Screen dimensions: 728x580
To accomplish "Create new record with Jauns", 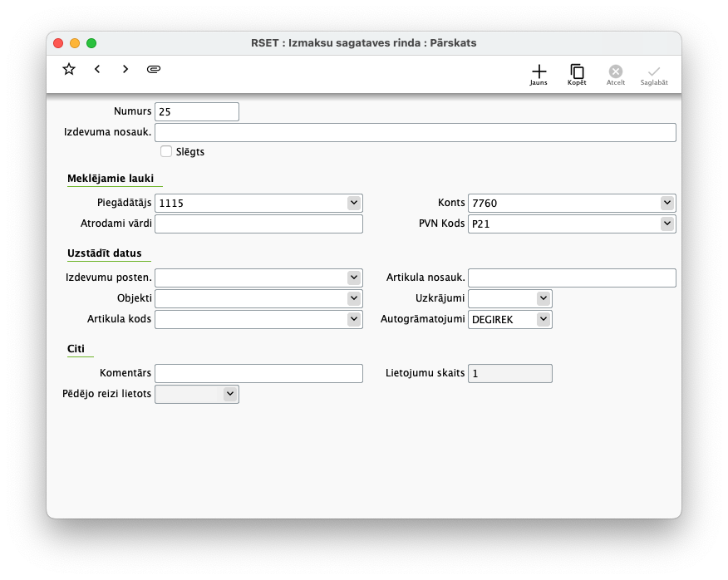I will (539, 74).
